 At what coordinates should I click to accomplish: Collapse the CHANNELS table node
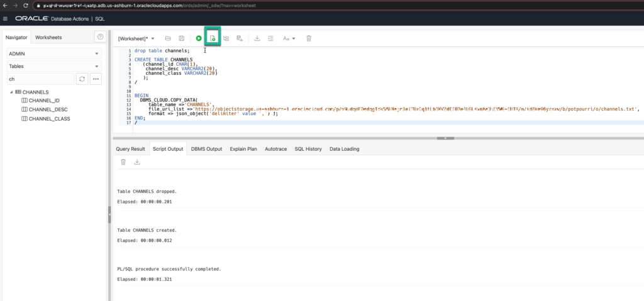[11, 92]
